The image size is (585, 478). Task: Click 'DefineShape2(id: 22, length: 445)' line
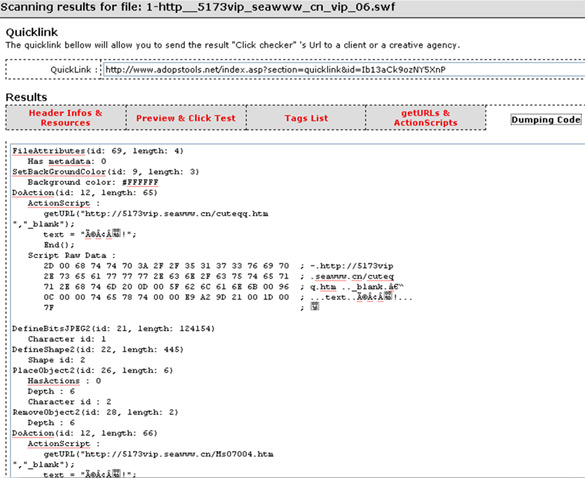coord(98,350)
